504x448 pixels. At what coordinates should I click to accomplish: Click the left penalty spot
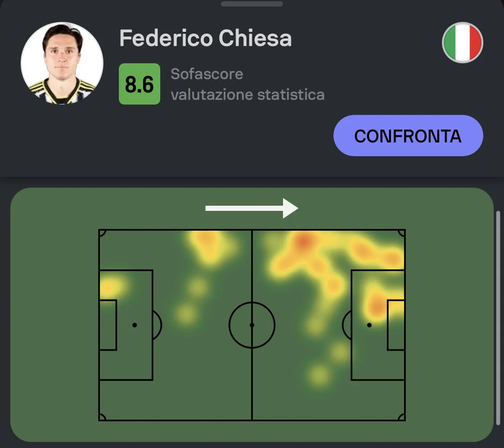click(x=134, y=325)
